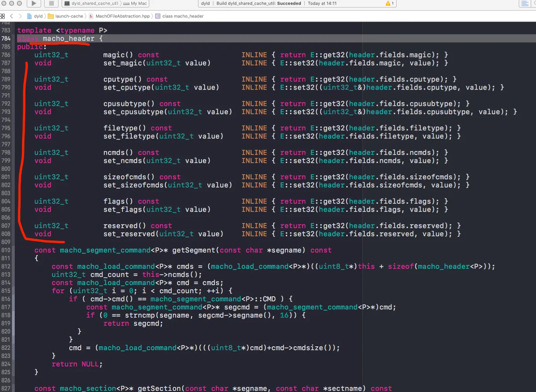Click 'getSegment' function name on line 810
This screenshot has width=536, height=392.
pyautogui.click(x=194, y=250)
